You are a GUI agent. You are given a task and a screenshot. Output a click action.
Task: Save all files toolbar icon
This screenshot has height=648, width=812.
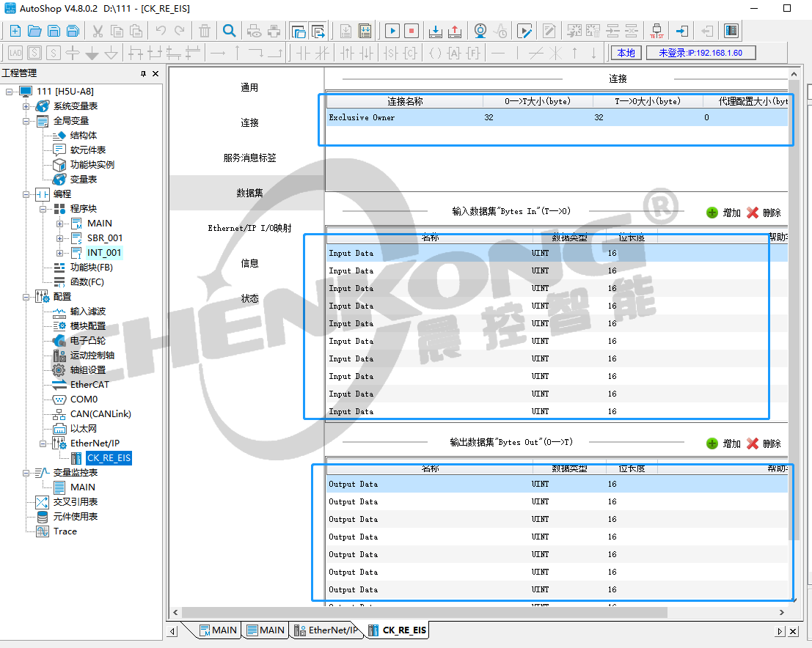pos(73,31)
